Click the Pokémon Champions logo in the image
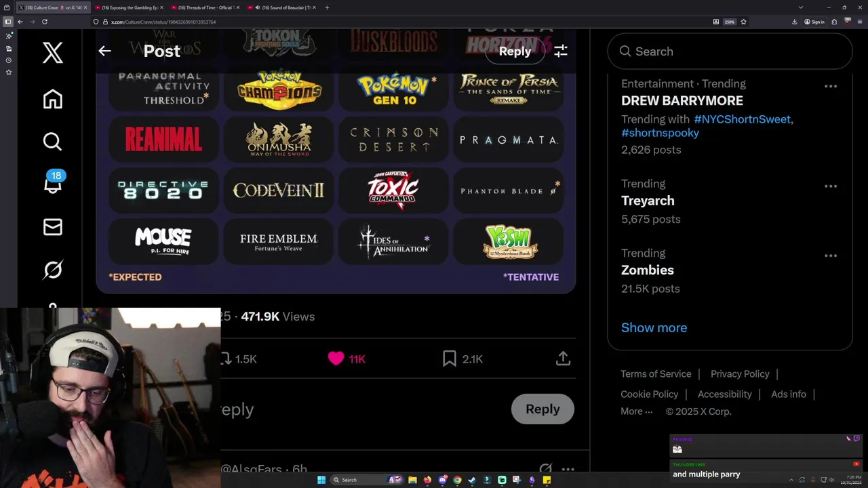 (279, 89)
